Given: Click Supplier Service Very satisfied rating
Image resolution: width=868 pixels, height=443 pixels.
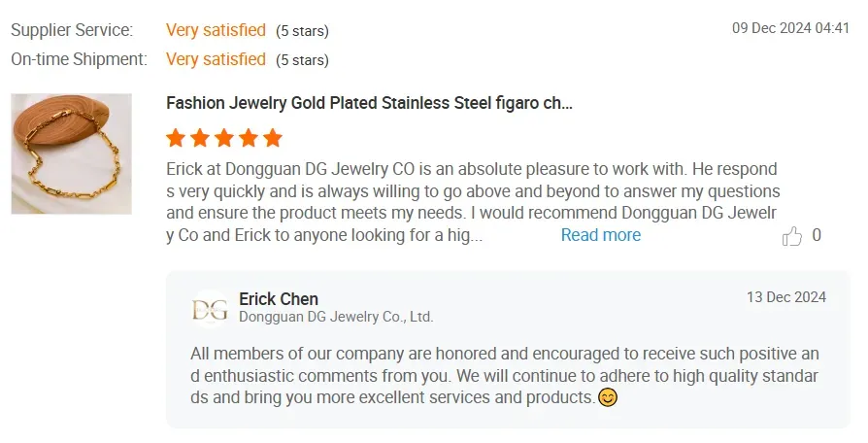Looking at the screenshot, I should pyautogui.click(x=216, y=30).
